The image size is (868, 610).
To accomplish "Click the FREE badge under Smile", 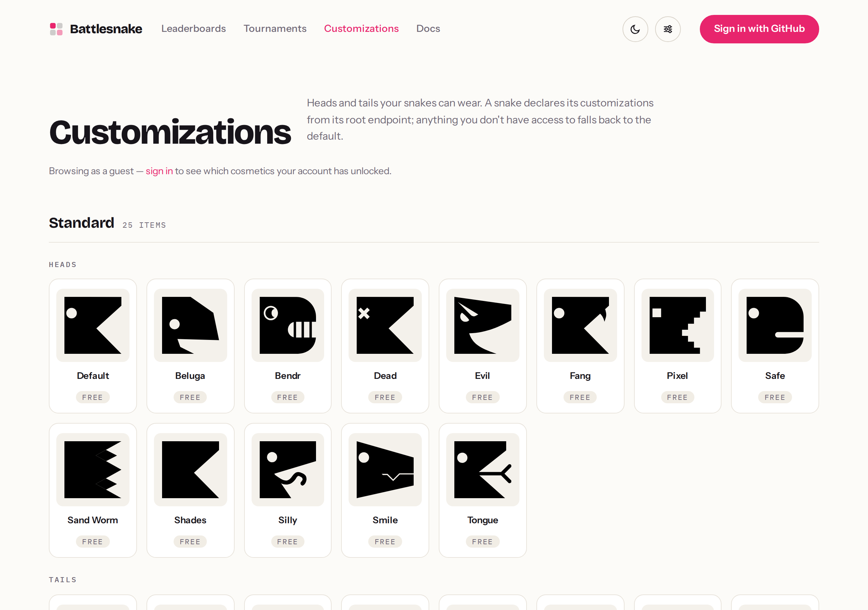I will tap(385, 542).
